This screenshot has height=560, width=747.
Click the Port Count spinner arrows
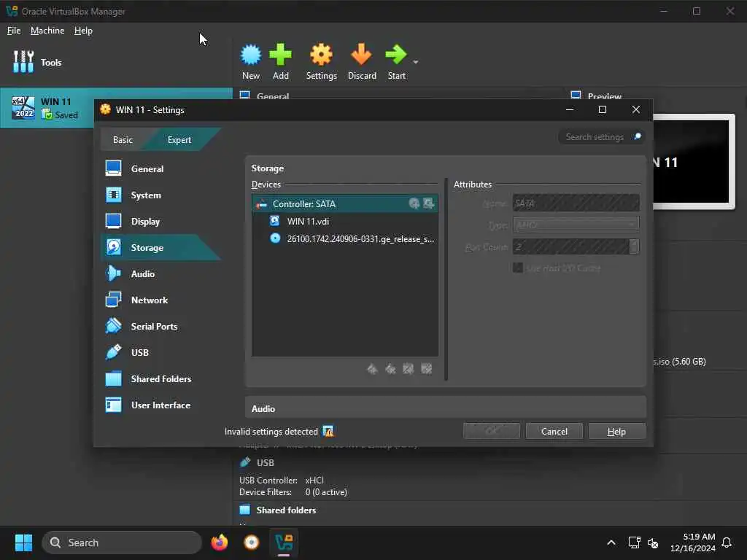tap(634, 246)
